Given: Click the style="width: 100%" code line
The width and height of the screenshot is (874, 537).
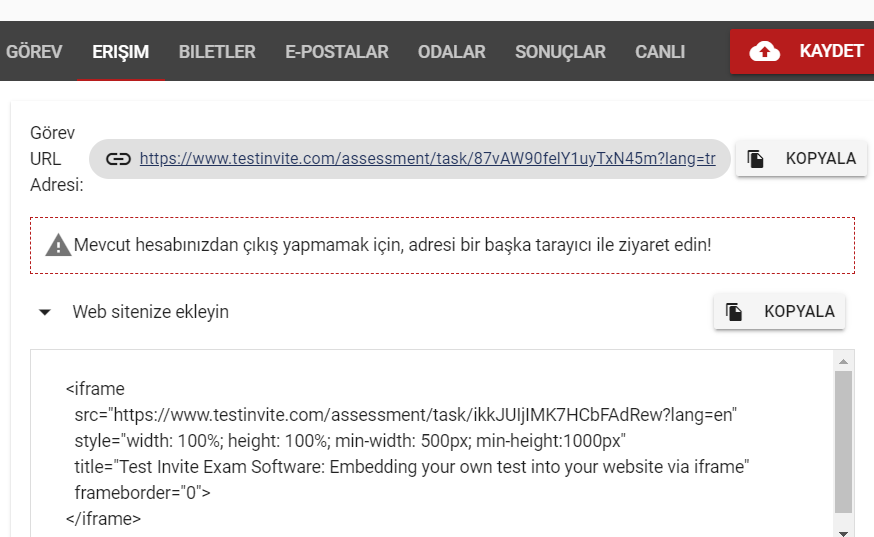Looking at the screenshot, I should click(350, 441).
